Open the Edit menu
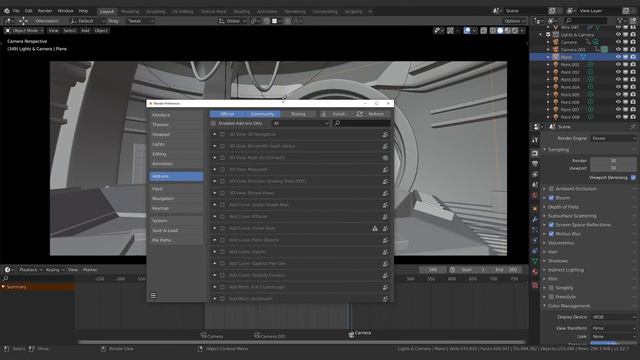The width and height of the screenshot is (640, 360). tap(29, 11)
